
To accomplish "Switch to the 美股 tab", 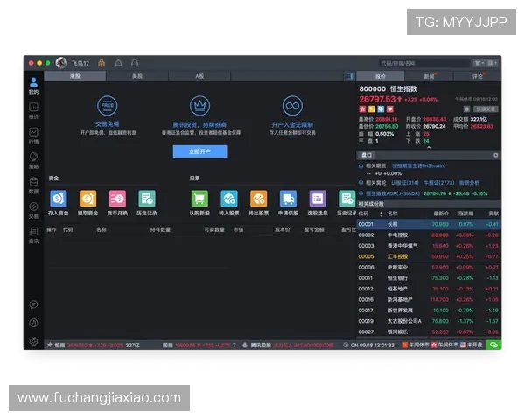I will 137,76.
